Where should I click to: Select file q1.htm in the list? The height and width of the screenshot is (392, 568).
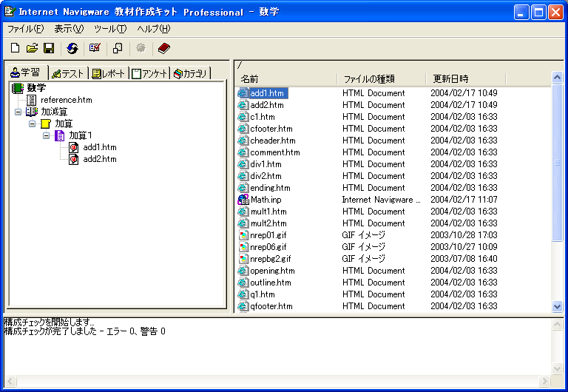pyautogui.click(x=263, y=294)
